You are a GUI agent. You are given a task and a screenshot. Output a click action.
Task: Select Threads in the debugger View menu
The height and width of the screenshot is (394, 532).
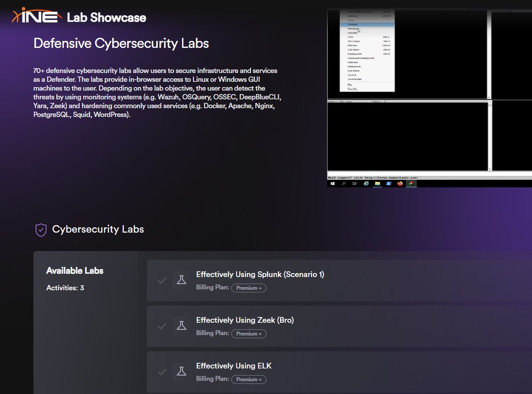click(367, 24)
